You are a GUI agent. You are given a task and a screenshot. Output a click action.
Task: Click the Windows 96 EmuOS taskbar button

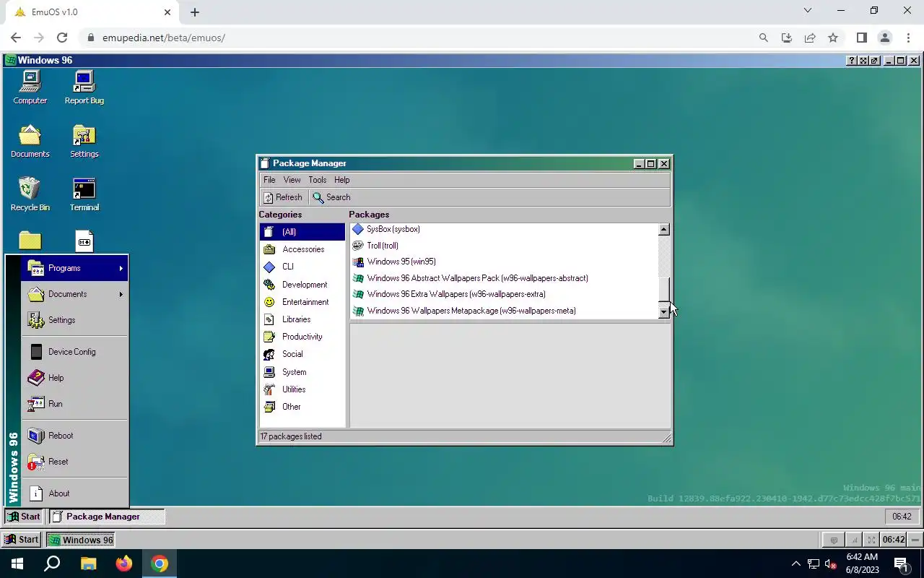80,540
